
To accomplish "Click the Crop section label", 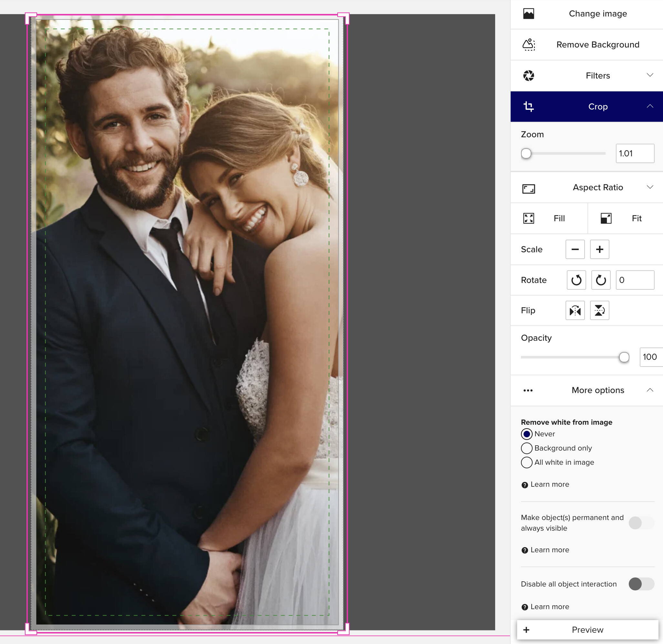I will point(598,107).
